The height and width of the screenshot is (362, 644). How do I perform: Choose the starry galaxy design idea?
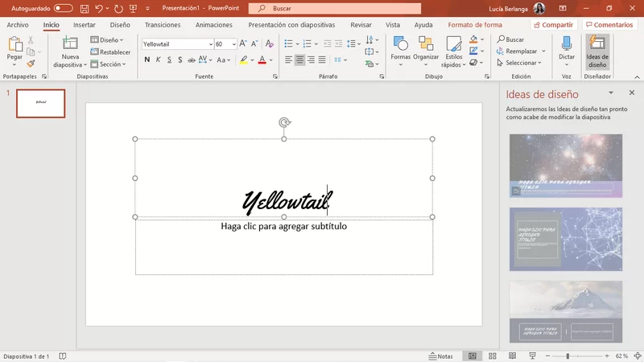click(566, 166)
